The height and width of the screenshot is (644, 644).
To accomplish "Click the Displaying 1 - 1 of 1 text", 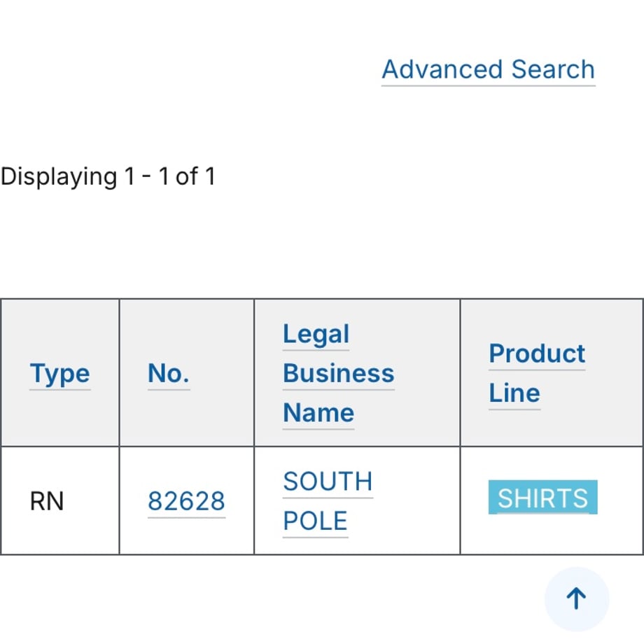I will tap(108, 176).
